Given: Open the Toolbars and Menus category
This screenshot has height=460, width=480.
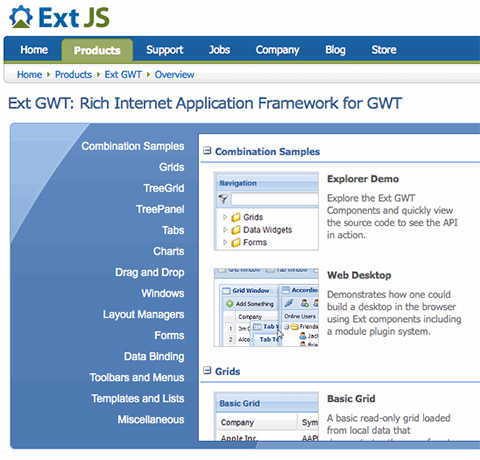Looking at the screenshot, I should pos(137,377).
